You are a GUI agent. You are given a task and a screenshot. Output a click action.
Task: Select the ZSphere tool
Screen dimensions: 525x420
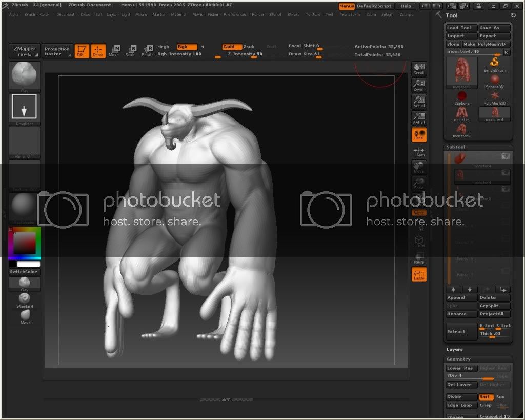[x=462, y=98]
